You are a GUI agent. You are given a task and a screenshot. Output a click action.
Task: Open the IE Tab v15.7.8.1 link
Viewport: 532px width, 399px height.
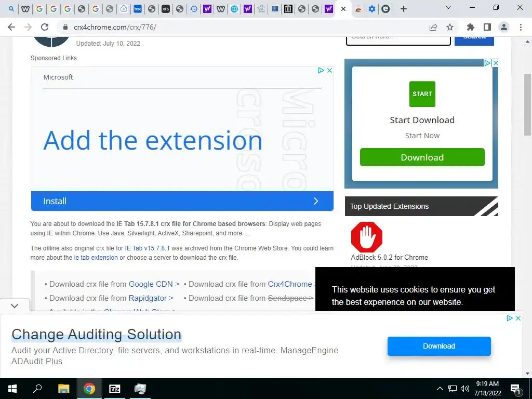(147, 248)
